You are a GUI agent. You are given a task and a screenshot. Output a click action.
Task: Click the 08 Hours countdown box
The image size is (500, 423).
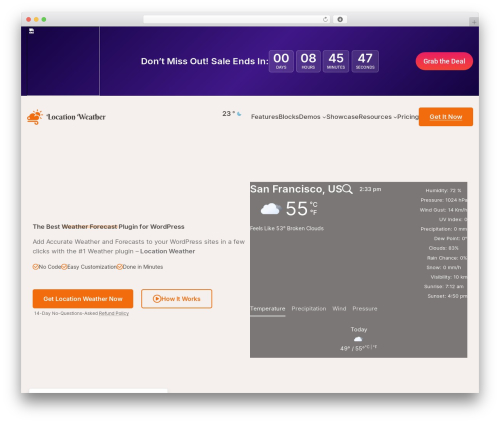click(308, 61)
